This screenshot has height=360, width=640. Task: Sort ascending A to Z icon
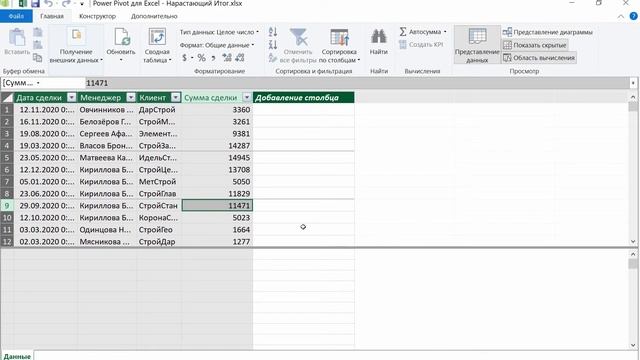[273, 32]
